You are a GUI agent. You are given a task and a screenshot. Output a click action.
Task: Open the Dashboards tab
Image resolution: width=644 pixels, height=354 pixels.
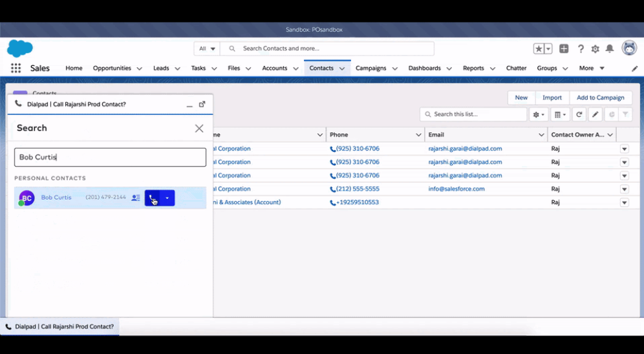click(x=424, y=68)
